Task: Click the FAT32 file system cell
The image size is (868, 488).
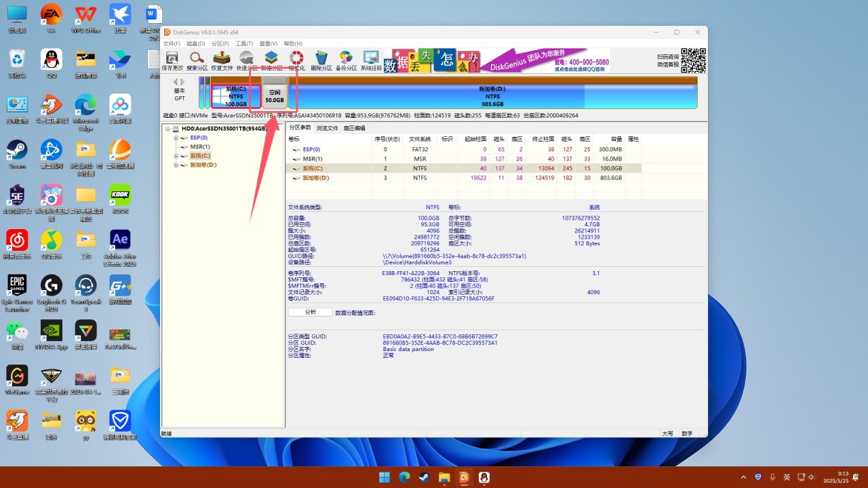Action: coord(420,149)
